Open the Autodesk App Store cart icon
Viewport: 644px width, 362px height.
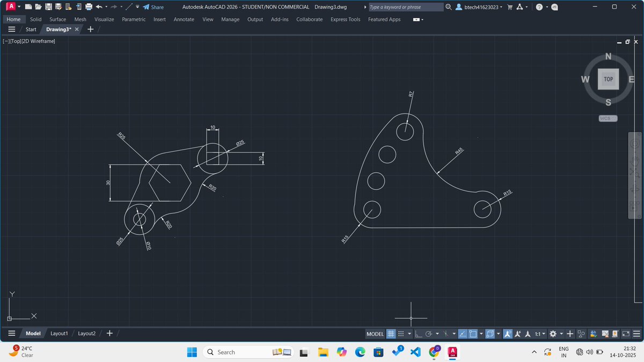pyautogui.click(x=510, y=7)
